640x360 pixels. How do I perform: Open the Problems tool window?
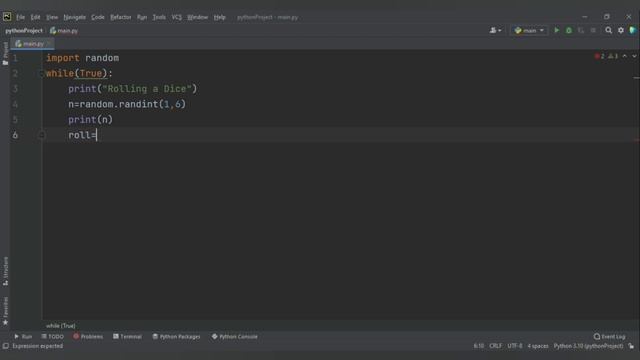88,336
